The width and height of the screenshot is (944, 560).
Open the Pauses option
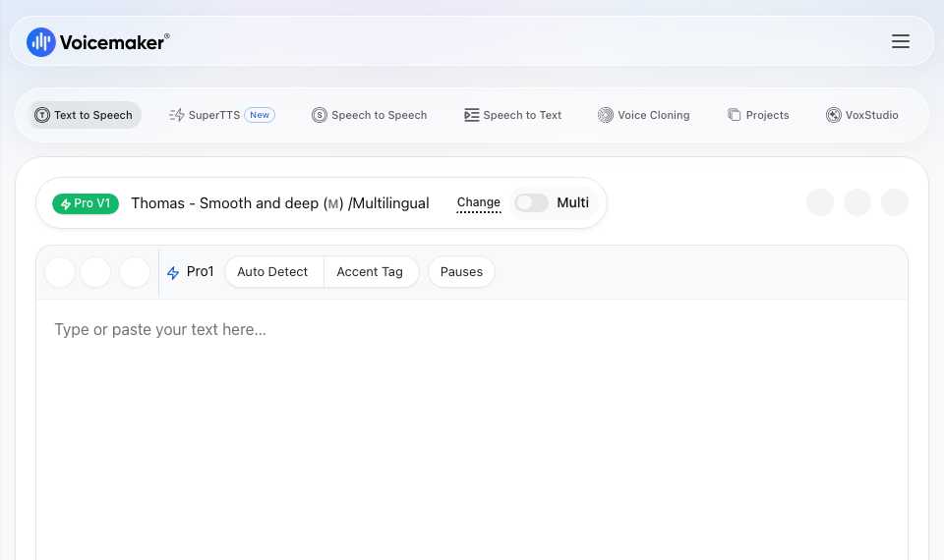[x=462, y=272]
